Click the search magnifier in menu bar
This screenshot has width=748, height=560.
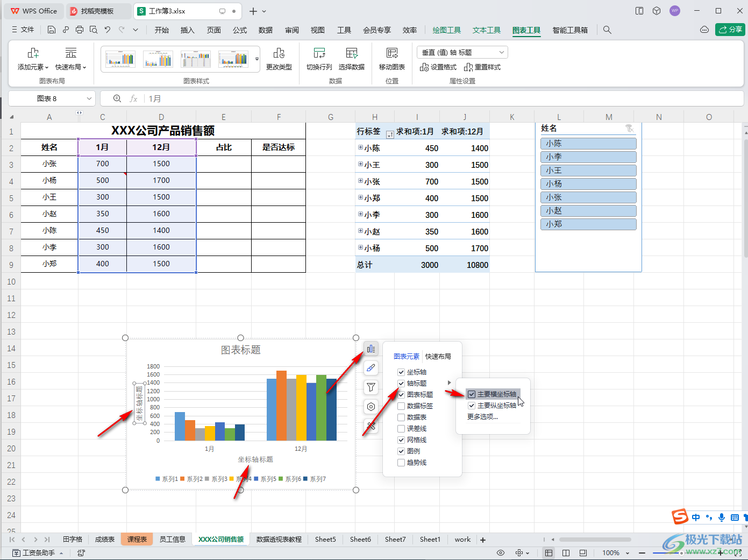pos(607,30)
